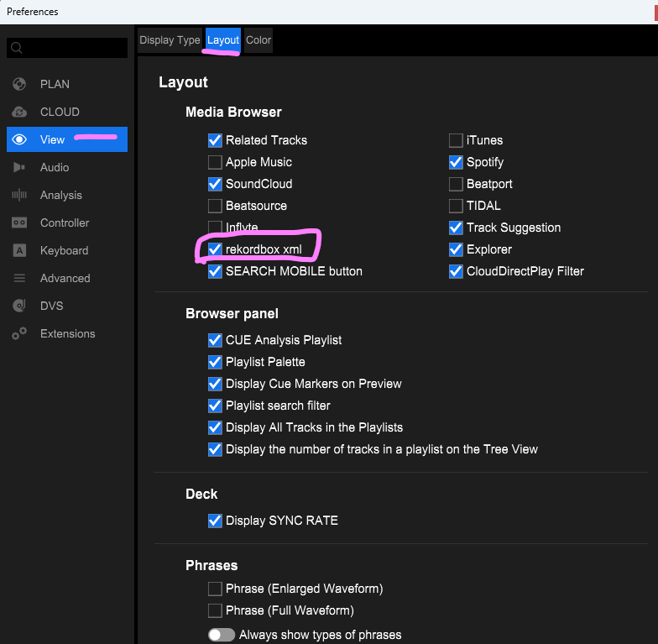
Task: Uncheck CUE Analysis Playlist checkbox
Action: coord(215,340)
